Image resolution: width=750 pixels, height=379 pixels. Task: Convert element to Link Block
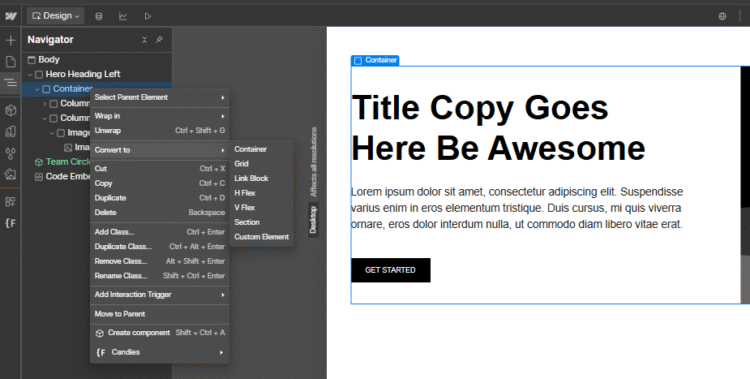point(261,178)
